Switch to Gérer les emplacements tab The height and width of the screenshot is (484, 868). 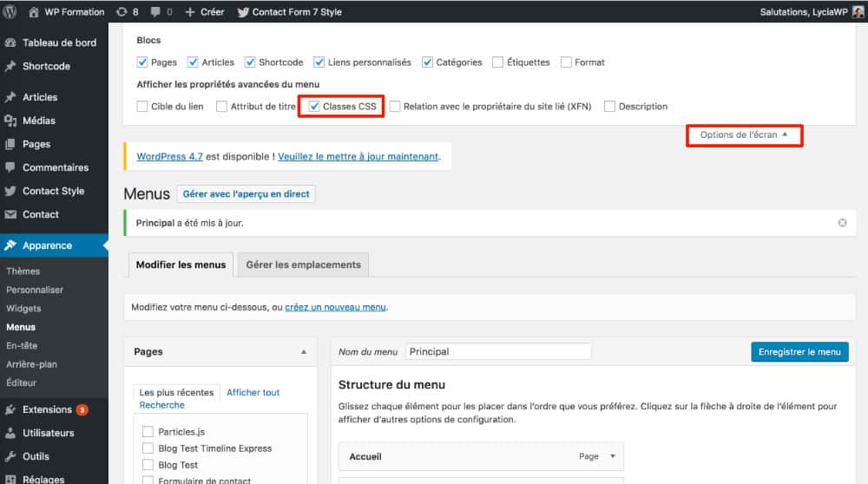click(x=303, y=265)
